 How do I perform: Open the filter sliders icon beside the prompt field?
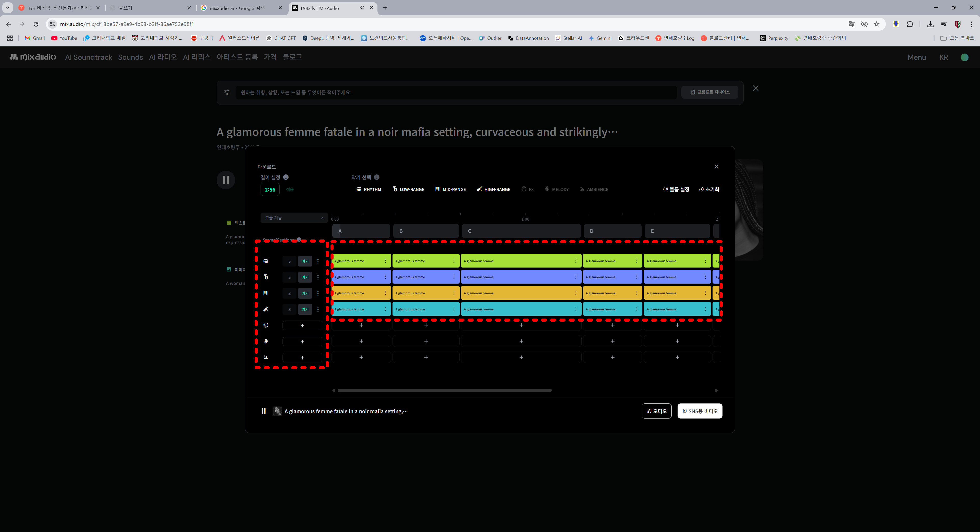pyautogui.click(x=226, y=92)
